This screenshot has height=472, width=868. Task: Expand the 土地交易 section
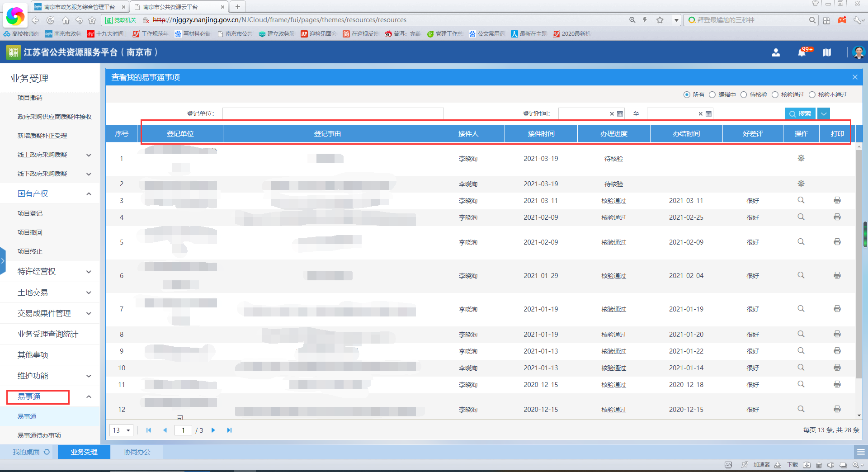[x=89, y=293]
